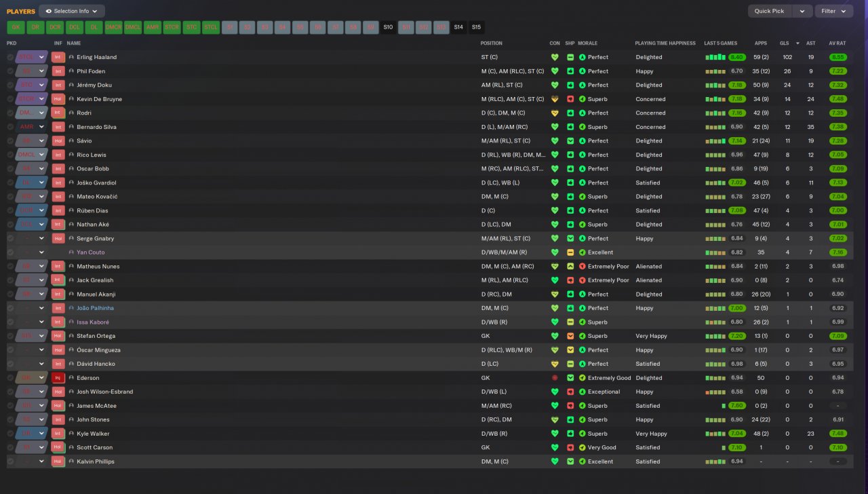
Task: Click Kevin De Bruyne's red sharpness icon
Action: (x=570, y=99)
